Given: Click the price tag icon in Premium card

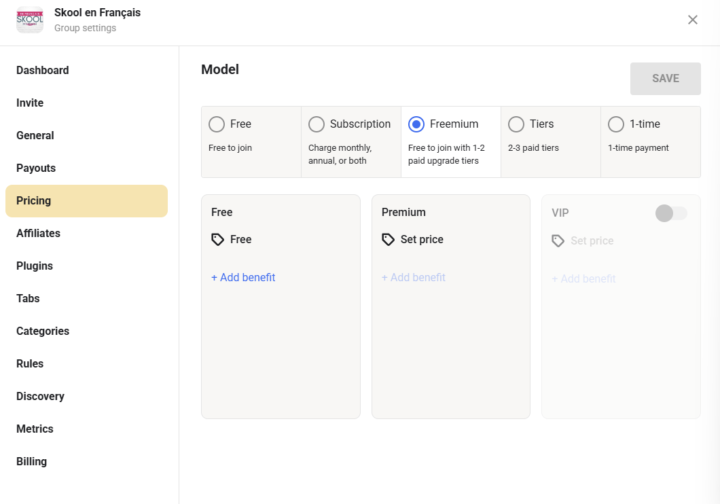Looking at the screenshot, I should pos(388,240).
